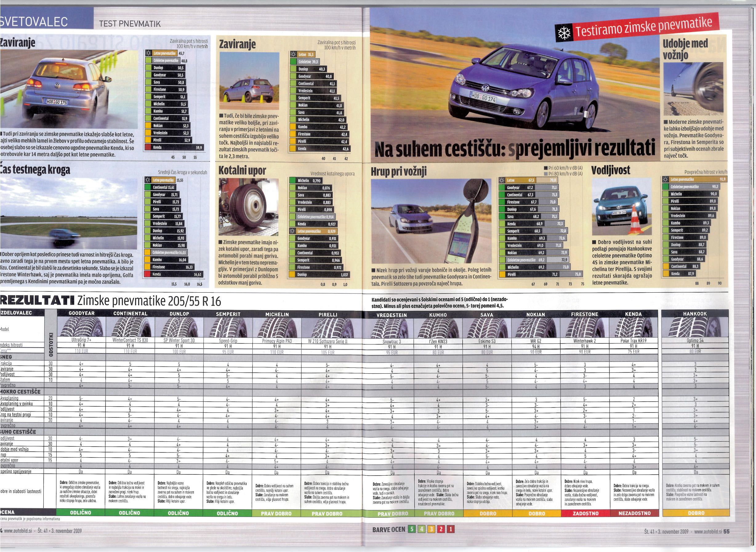This screenshot has height=552, width=756.
Task: Click the Goodyear UltraGrip 7+ tire image
Action: 82,327
